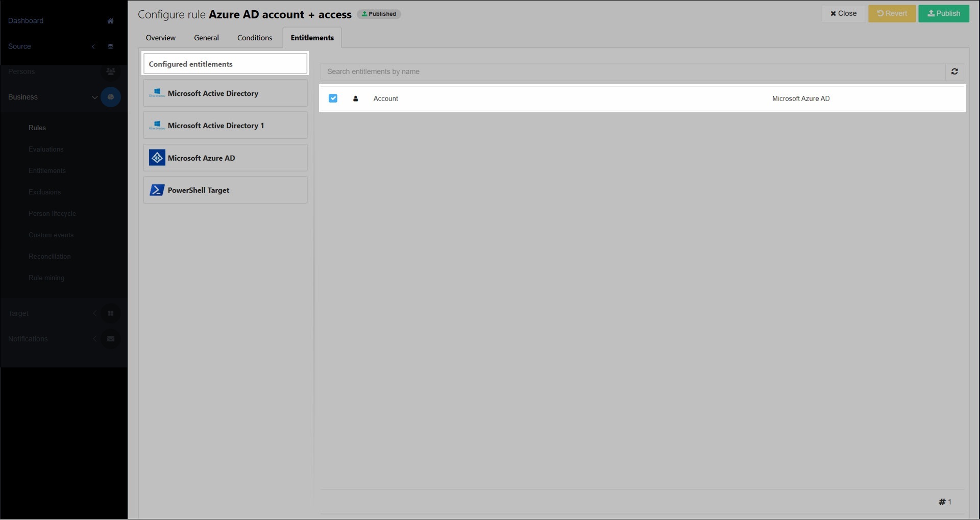This screenshot has height=520, width=980.
Task: Click the Dashboard home icon
Action: 110,21
